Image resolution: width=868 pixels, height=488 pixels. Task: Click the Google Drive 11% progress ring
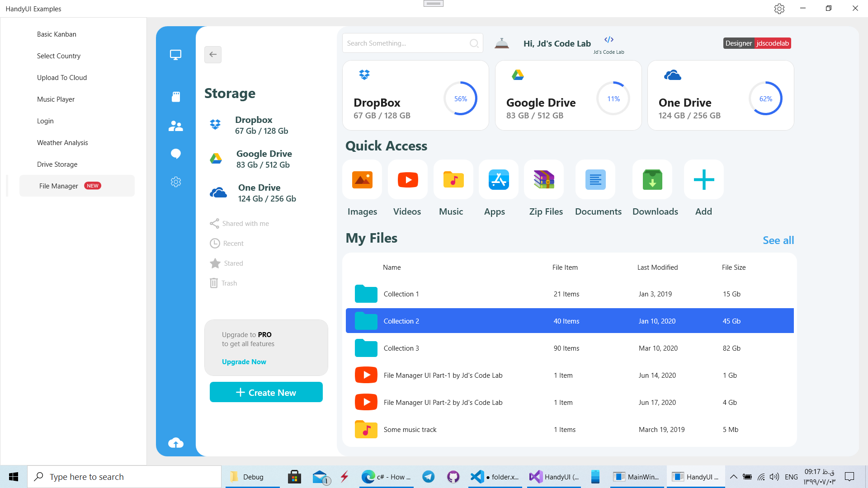[613, 99]
